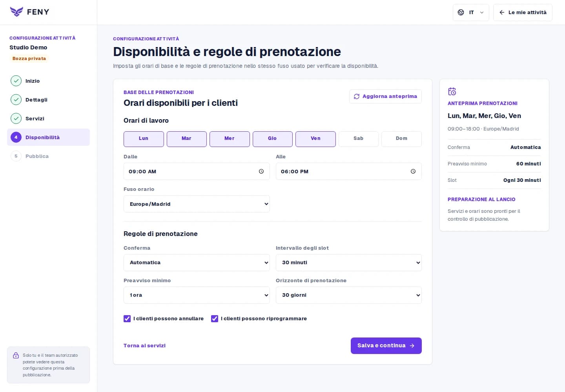Click refresh icon on Aggiorna anteprima

[357, 96]
